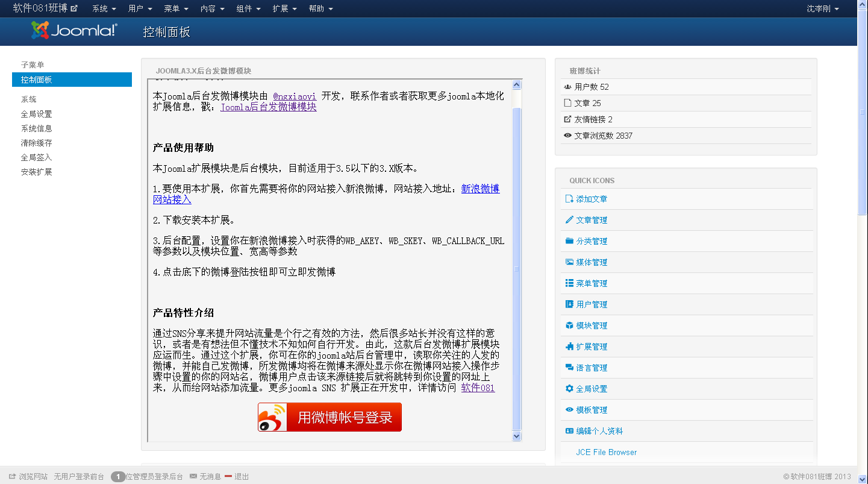This screenshot has width=868, height=484.
Task: Open the @ngxiaoyi author link
Action: coord(295,96)
